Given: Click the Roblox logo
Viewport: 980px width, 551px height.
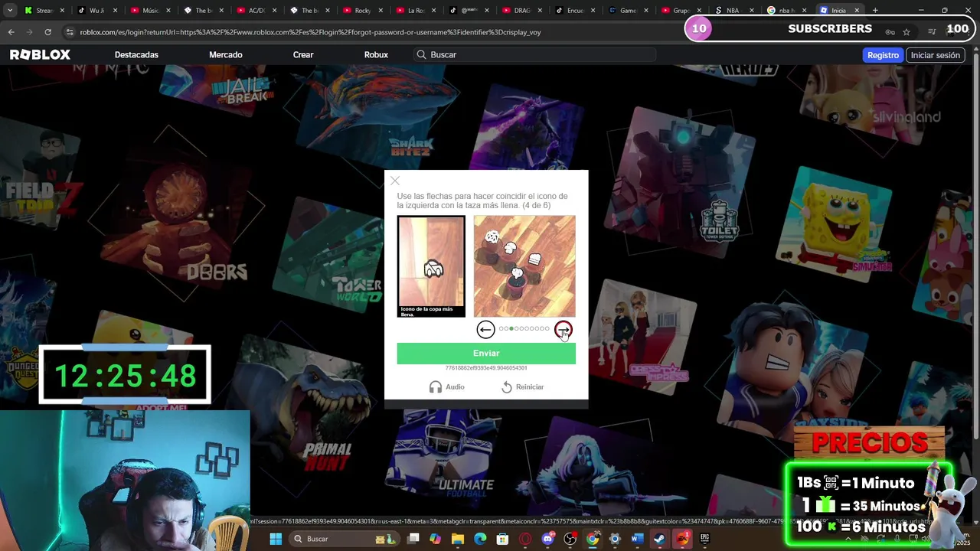Looking at the screenshot, I should point(40,55).
